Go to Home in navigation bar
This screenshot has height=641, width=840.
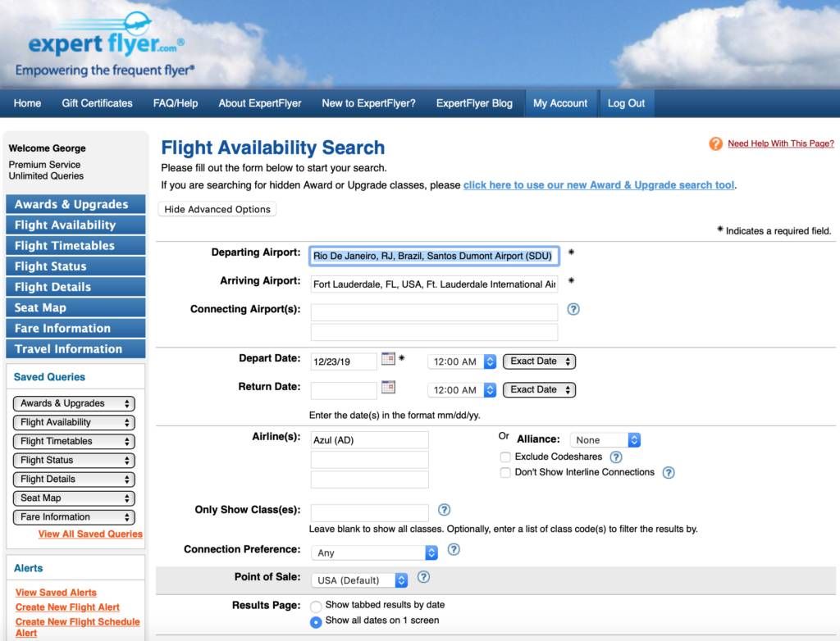[x=27, y=103]
